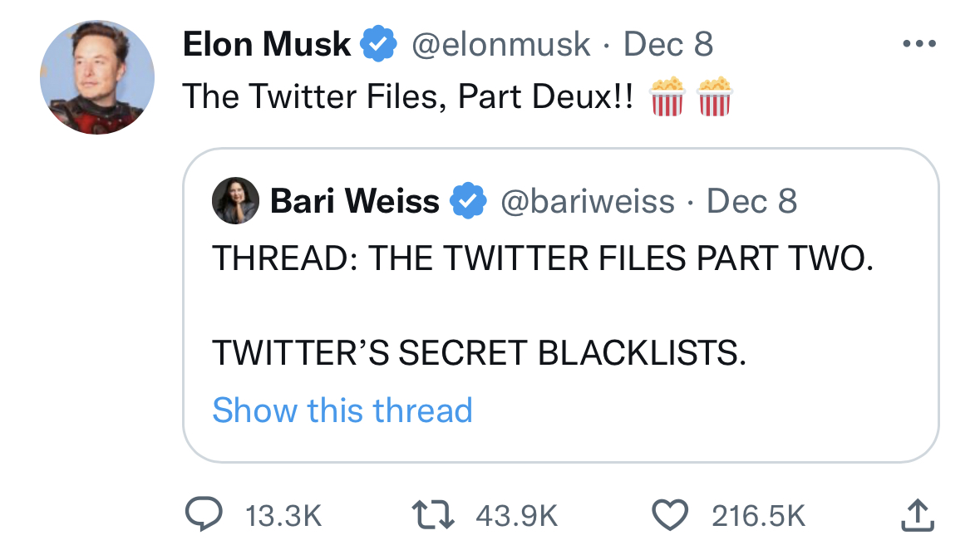The width and height of the screenshot is (980, 560).
Task: Click Bari Weiss's blue verified badge
Action: (468, 200)
